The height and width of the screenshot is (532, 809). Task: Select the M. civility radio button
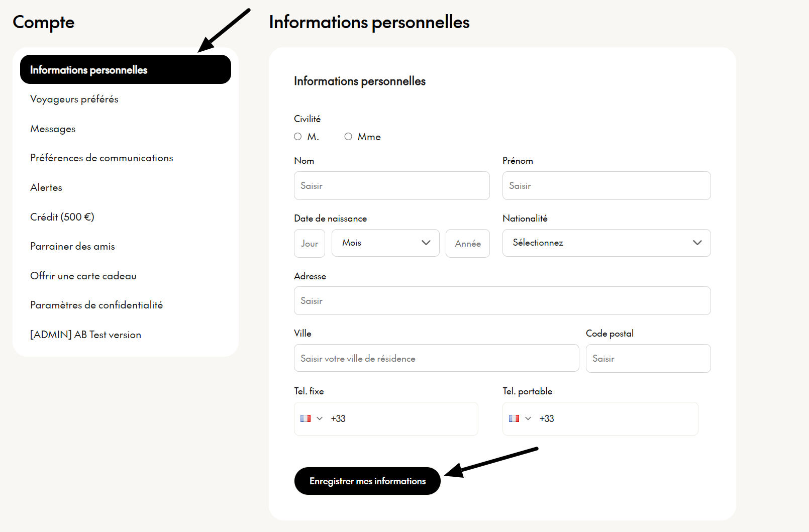[x=298, y=137]
